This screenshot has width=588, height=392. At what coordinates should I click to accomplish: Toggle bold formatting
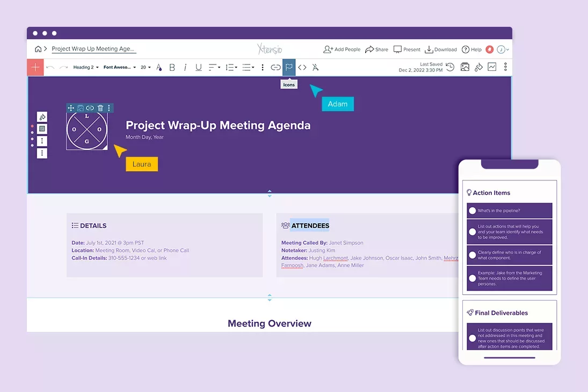(172, 67)
